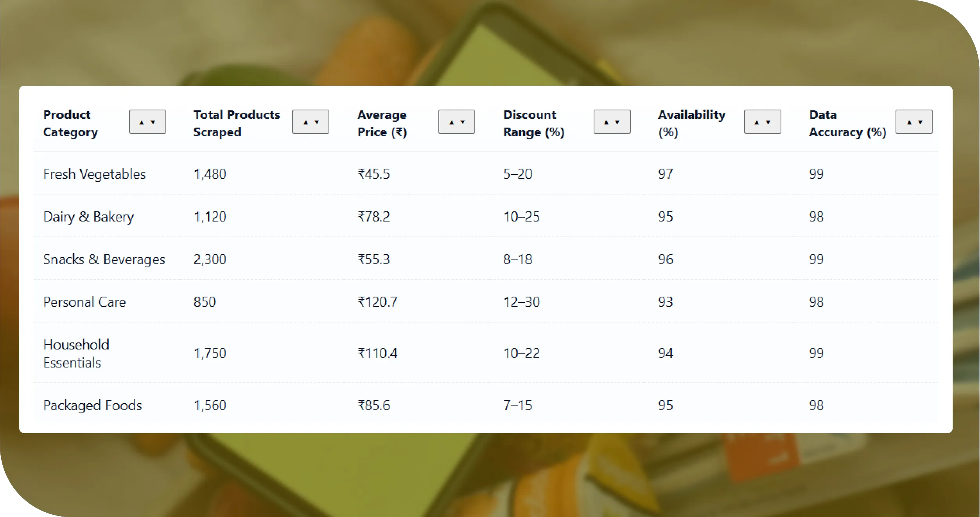Toggle ascending sort on Availability column

(757, 121)
